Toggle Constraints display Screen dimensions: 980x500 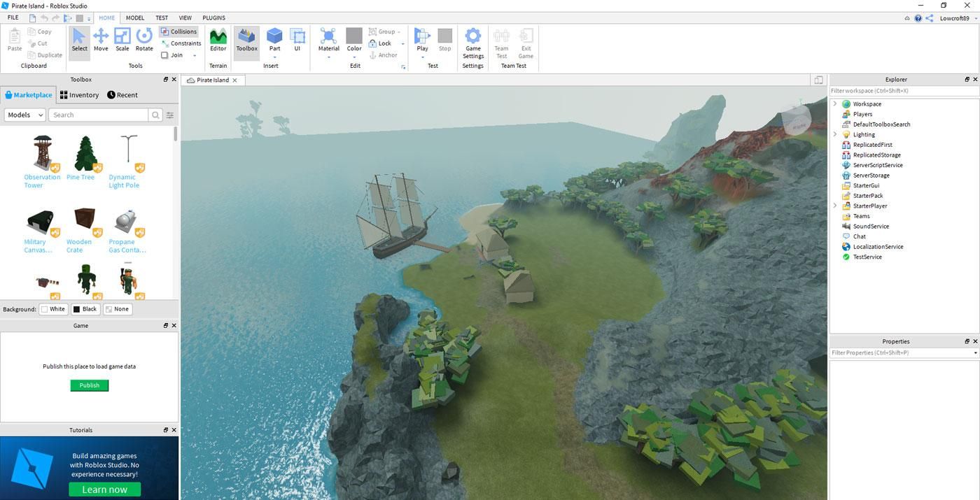181,43
